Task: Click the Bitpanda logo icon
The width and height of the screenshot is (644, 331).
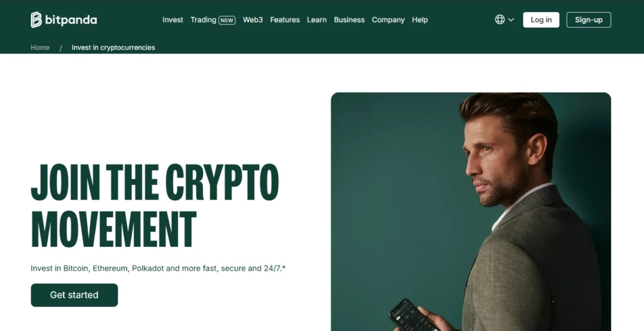Action: pos(36,20)
